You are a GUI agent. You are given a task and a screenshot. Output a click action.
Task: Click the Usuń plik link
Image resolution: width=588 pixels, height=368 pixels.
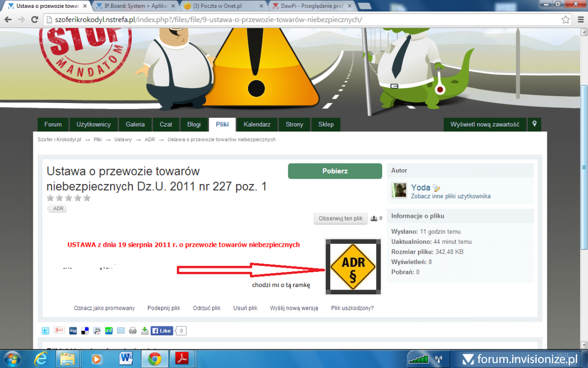(245, 308)
